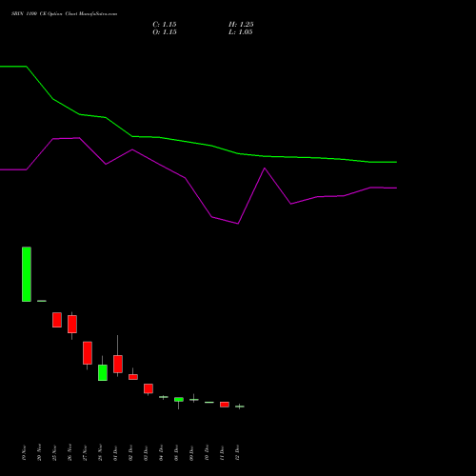This screenshot has width=476, height=476.
Task: Click the '04 Dec' date axis label
Action: click(162, 453)
